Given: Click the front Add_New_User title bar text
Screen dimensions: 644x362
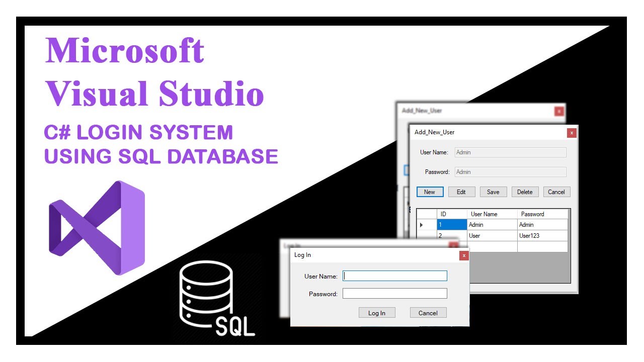Looking at the screenshot, I should (434, 132).
